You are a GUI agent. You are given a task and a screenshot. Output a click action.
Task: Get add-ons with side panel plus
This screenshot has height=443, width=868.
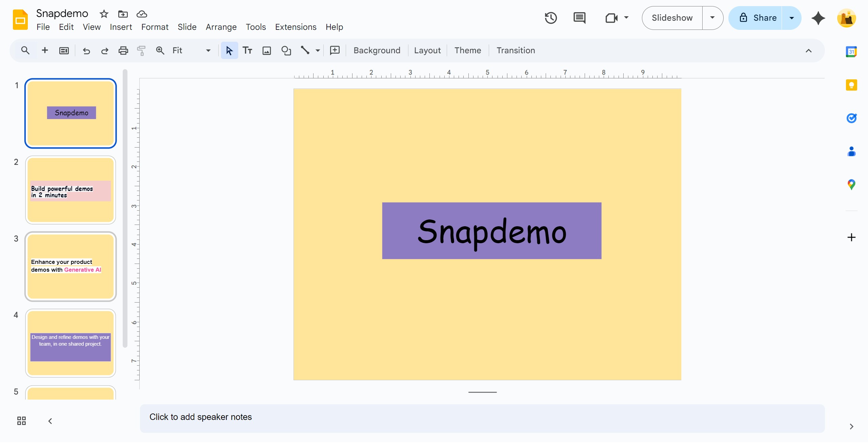(851, 237)
